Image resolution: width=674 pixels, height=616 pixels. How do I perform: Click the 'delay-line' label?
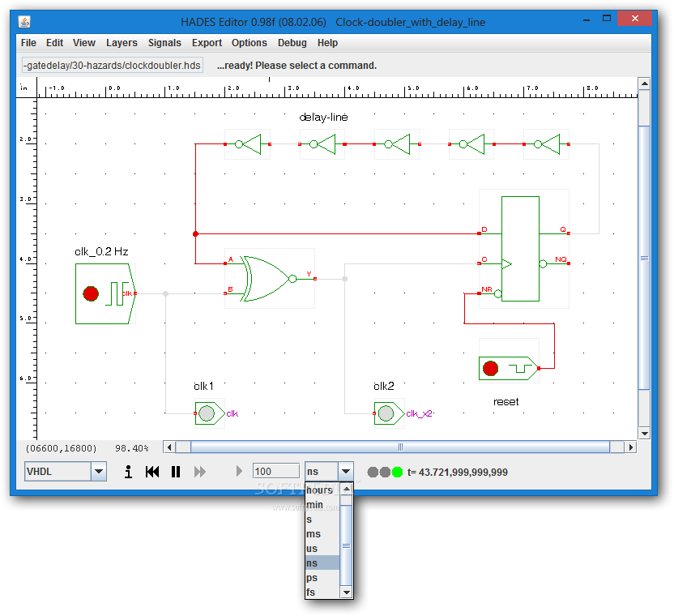323,117
